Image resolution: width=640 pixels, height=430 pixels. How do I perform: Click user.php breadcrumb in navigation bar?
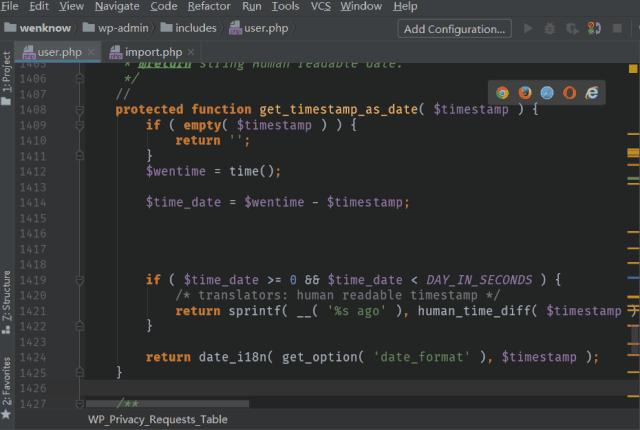pyautogui.click(x=258, y=28)
